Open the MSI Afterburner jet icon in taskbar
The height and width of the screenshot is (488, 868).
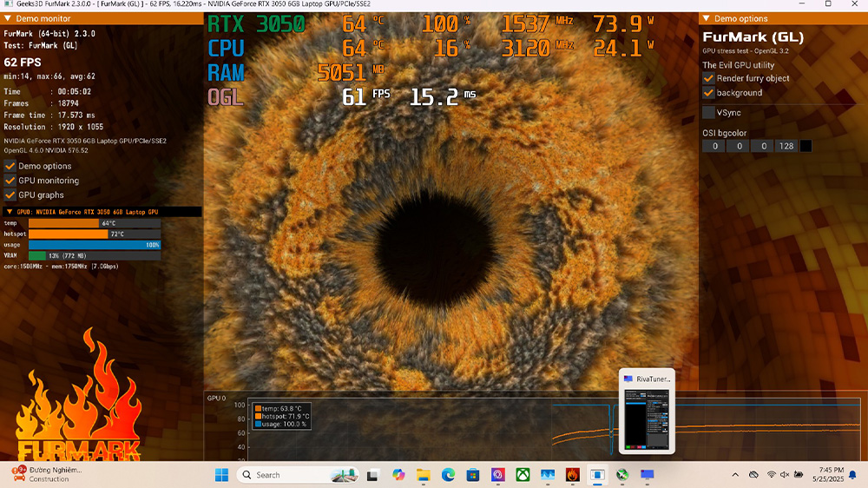pyautogui.click(x=622, y=475)
